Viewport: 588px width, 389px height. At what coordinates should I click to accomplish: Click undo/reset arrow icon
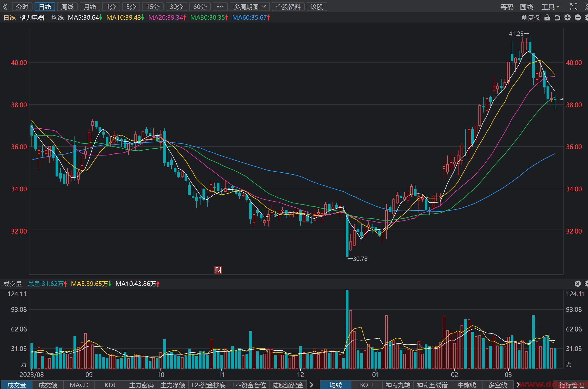(557, 17)
